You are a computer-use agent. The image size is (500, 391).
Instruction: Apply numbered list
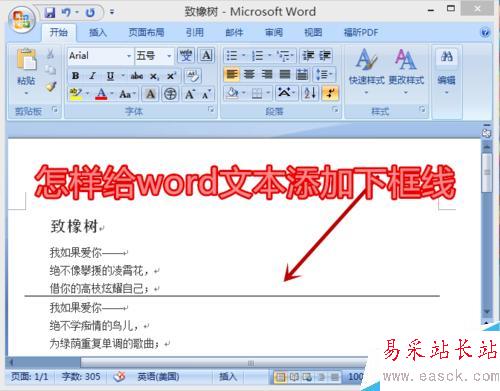[257, 56]
